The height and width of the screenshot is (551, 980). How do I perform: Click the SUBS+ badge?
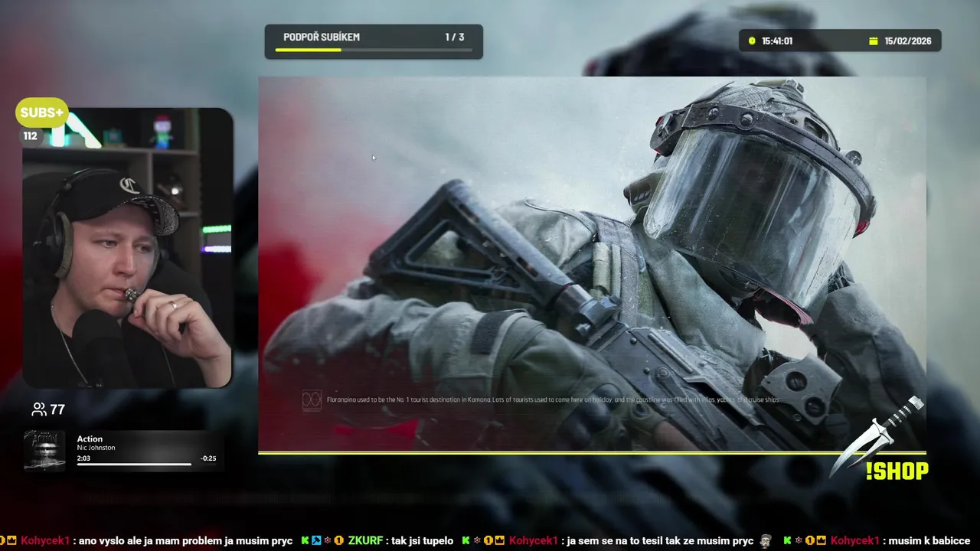[x=42, y=113]
